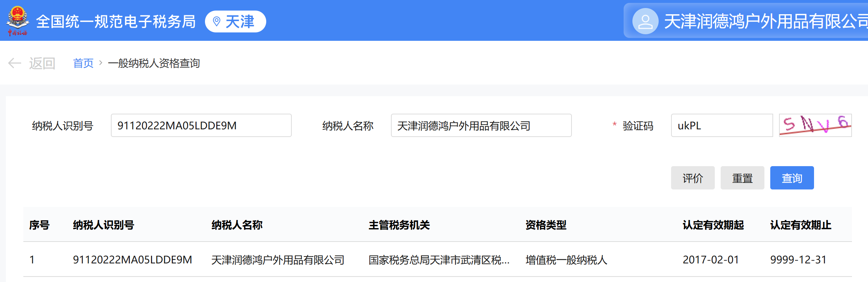Focus the 纳税人名称 input field
This screenshot has height=282, width=868.
tap(481, 125)
